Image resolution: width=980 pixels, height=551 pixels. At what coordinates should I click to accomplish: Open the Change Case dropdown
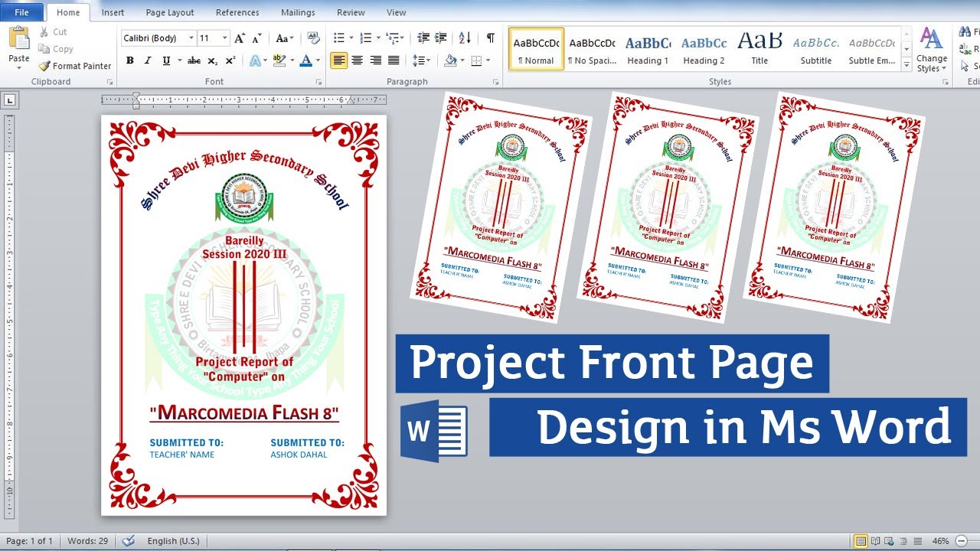point(284,38)
